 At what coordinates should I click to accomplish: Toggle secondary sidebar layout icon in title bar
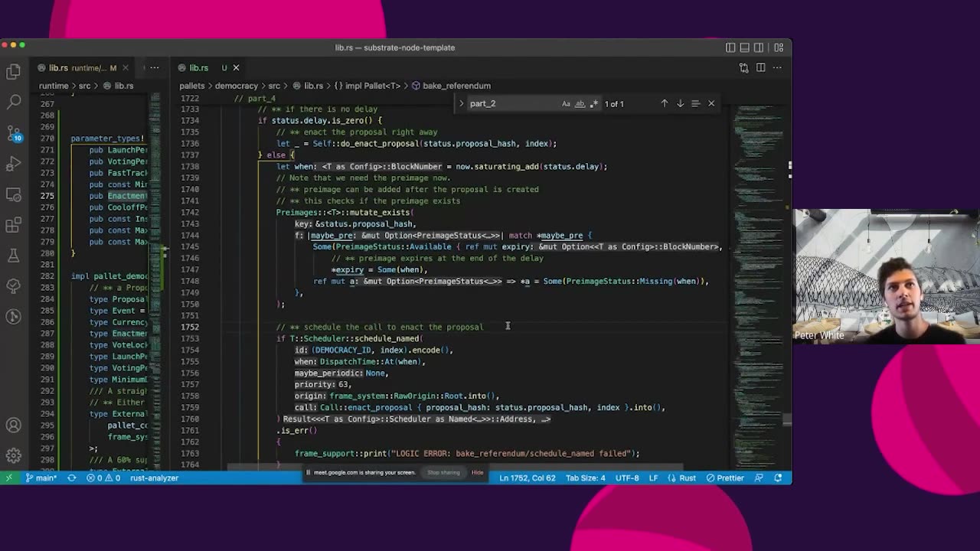point(759,47)
